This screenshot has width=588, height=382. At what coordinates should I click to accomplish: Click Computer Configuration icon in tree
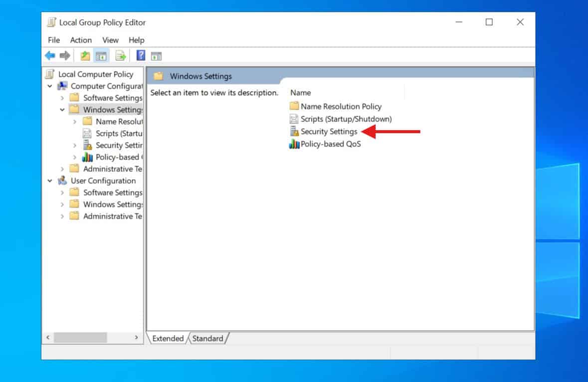(62, 86)
